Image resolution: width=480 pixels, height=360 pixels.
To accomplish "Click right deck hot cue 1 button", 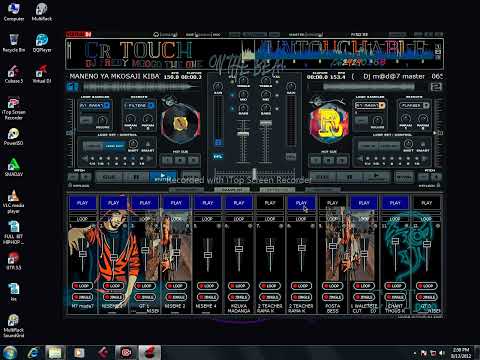I will tap(315, 160).
